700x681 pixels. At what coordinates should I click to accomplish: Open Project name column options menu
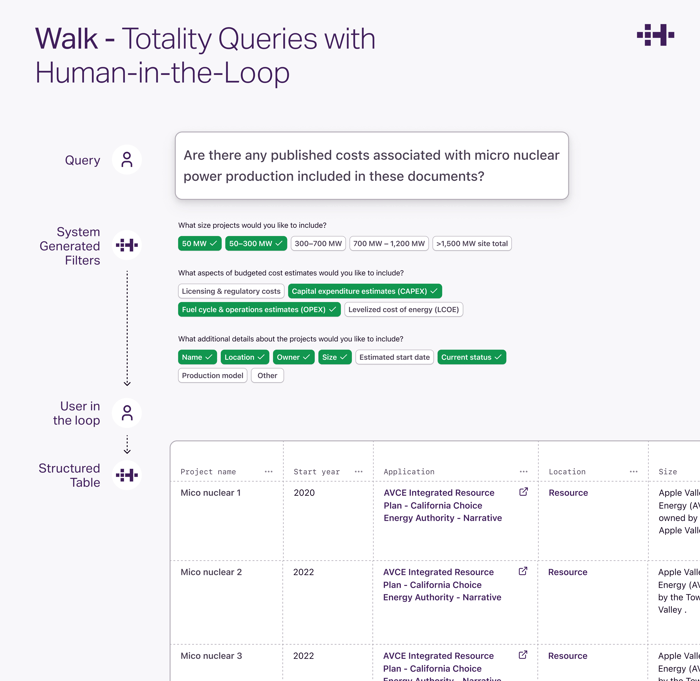click(268, 472)
